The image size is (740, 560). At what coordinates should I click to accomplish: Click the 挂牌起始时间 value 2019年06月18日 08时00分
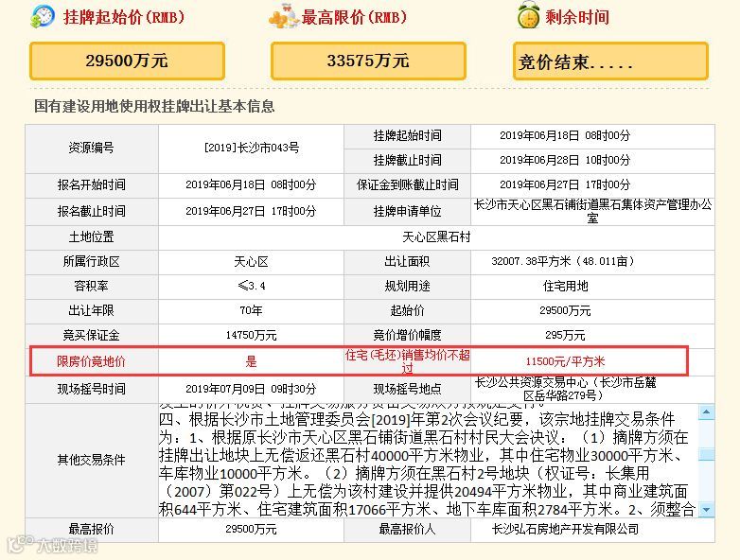click(565, 136)
